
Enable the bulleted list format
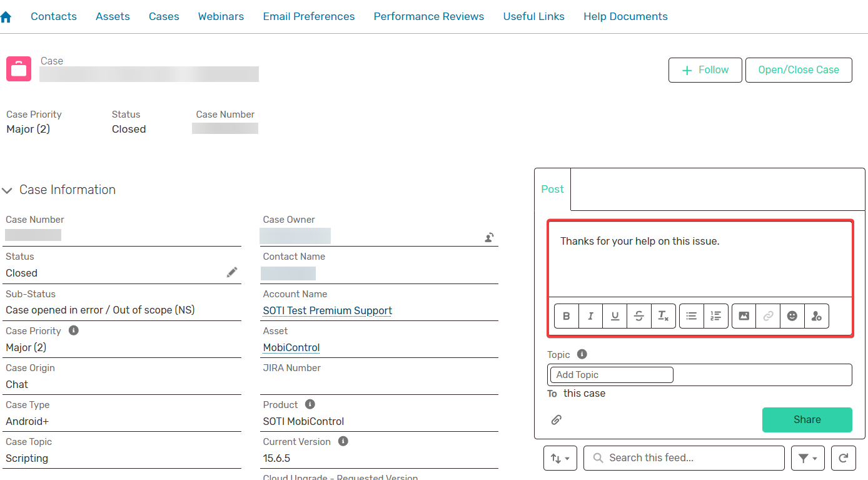(691, 315)
